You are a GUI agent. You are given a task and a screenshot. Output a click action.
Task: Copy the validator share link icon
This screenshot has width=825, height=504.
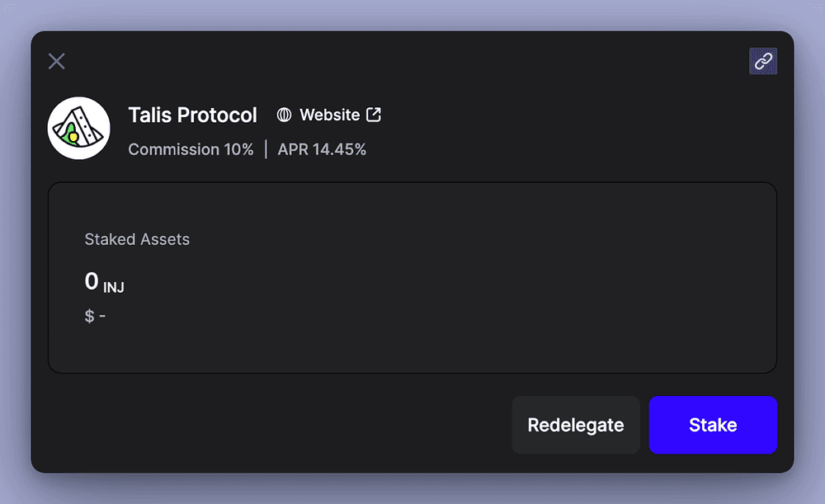(763, 61)
